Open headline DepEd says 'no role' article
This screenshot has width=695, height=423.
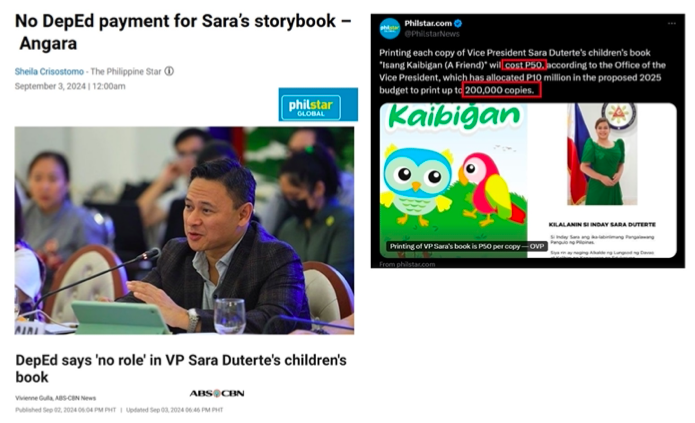point(181,368)
